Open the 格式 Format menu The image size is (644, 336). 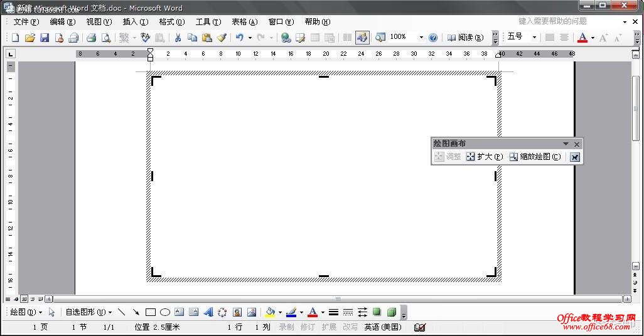tap(171, 22)
